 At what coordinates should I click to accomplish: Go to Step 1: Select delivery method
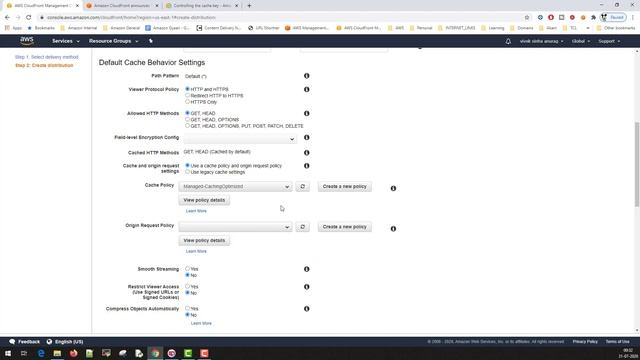pos(47,57)
